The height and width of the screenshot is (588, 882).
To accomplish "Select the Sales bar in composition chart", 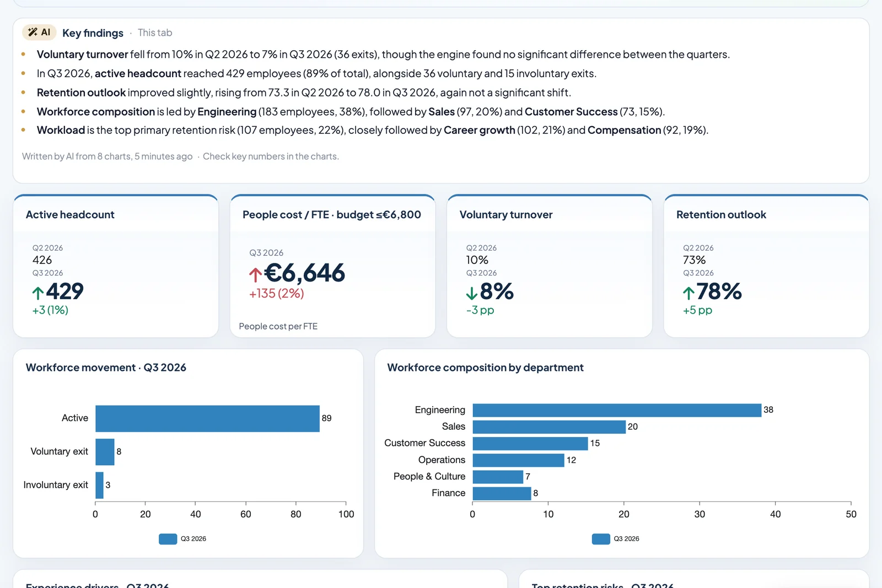I will pos(549,427).
